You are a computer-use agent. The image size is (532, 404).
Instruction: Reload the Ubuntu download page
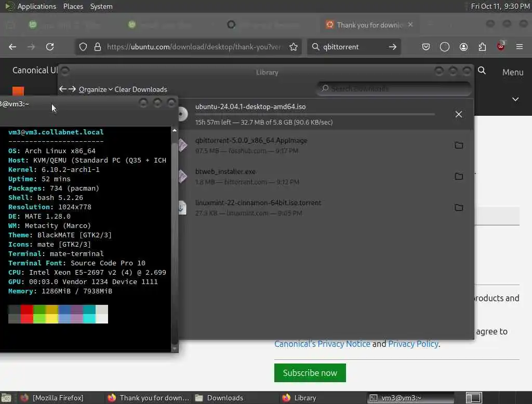(50, 47)
